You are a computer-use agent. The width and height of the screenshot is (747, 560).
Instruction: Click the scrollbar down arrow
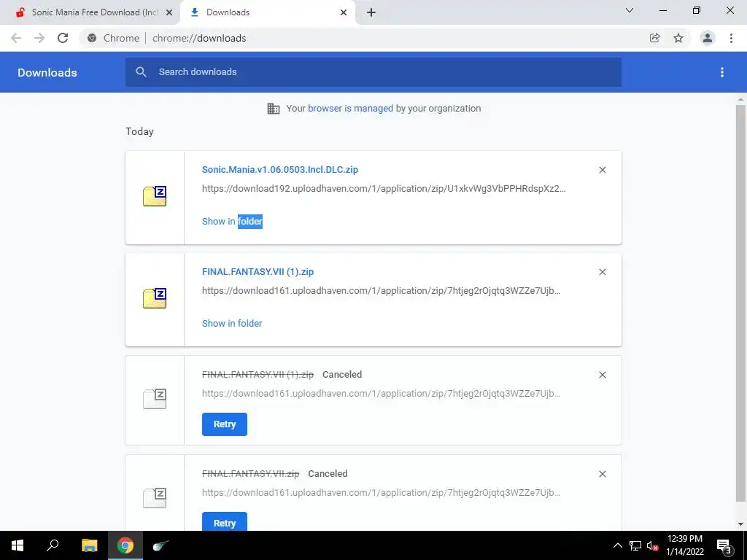click(x=740, y=524)
